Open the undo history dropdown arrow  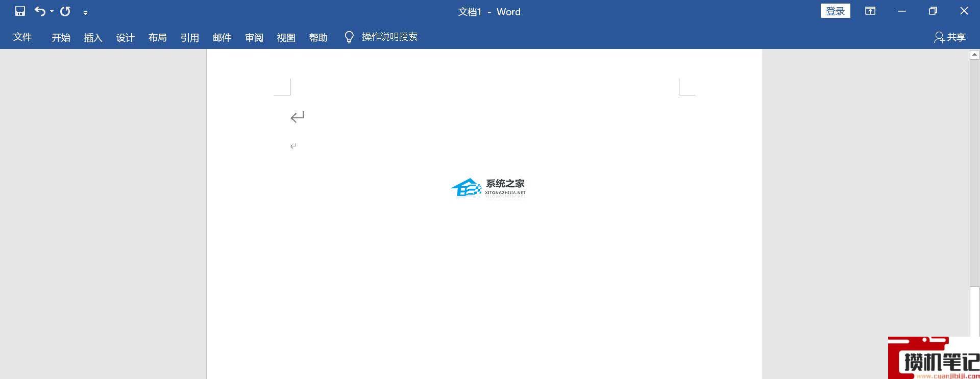pos(52,12)
